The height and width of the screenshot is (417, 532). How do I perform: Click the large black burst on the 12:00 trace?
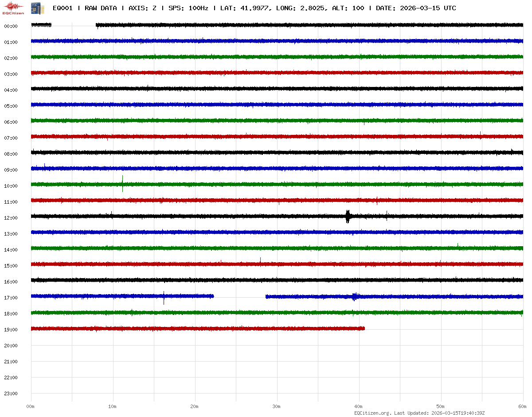348,216
